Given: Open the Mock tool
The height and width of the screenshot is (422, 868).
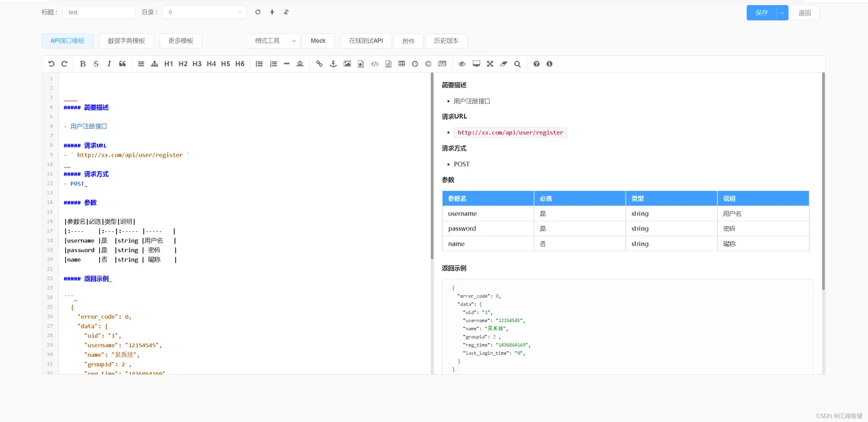Looking at the screenshot, I should pyautogui.click(x=318, y=41).
